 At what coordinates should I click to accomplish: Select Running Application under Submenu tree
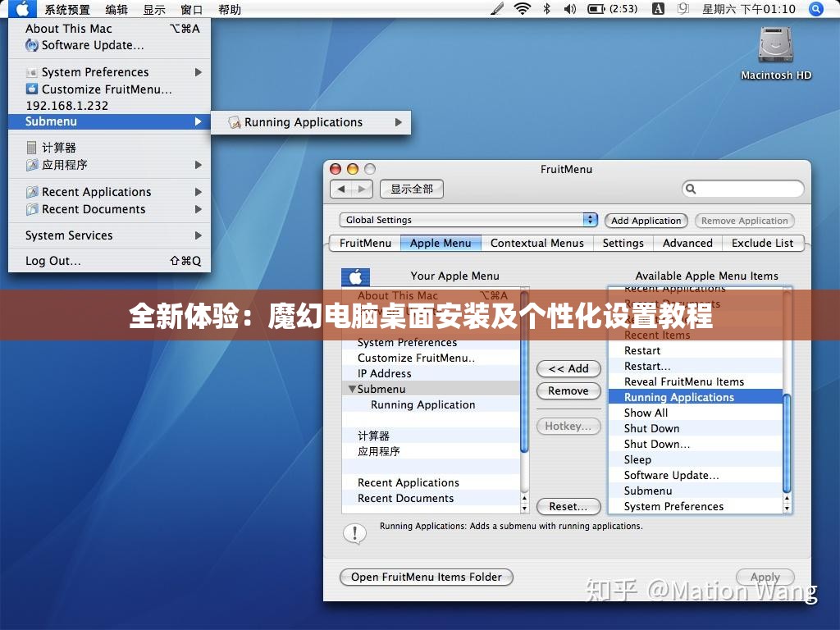point(431,404)
